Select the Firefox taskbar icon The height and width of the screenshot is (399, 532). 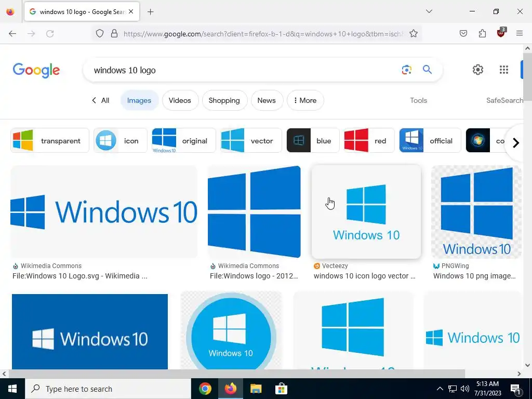pyautogui.click(x=230, y=389)
